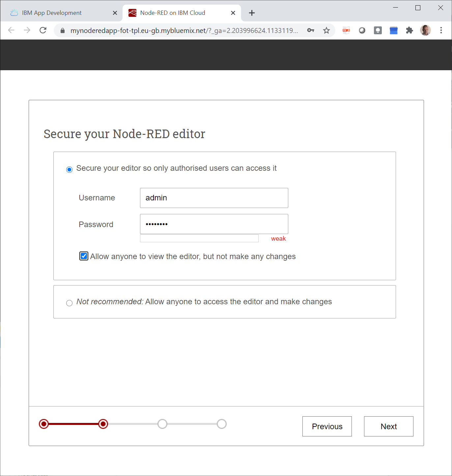Click the grey circular extension icon
Screen dimensions: 452x476
coord(362,30)
